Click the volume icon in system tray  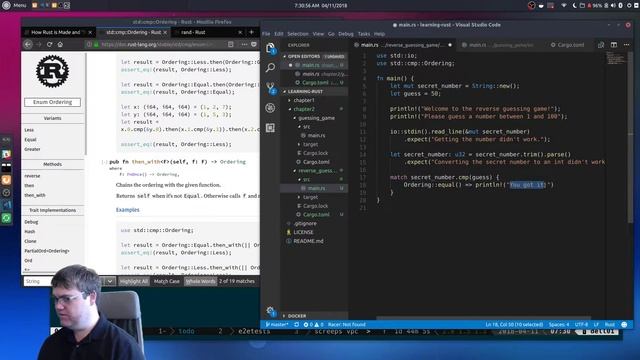tap(613, 6)
